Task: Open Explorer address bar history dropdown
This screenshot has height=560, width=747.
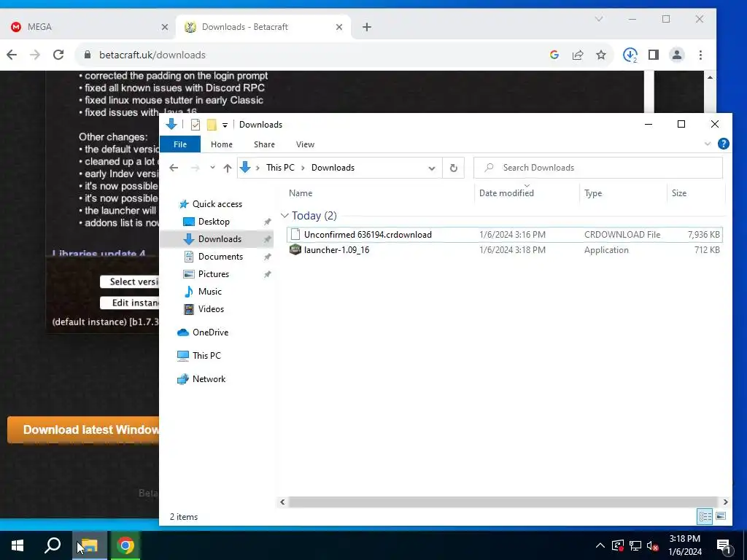Action: (432, 168)
